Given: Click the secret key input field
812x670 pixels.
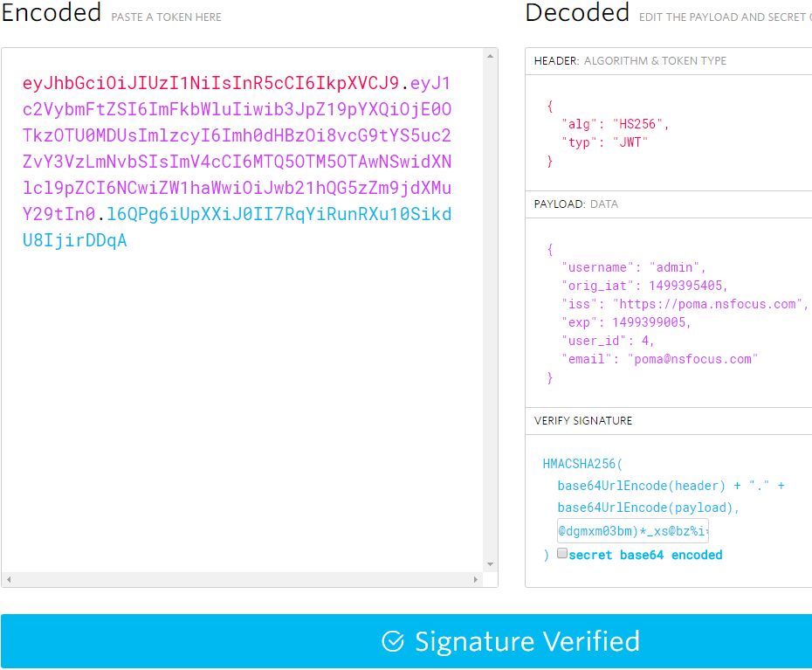Looking at the screenshot, I should point(633,530).
